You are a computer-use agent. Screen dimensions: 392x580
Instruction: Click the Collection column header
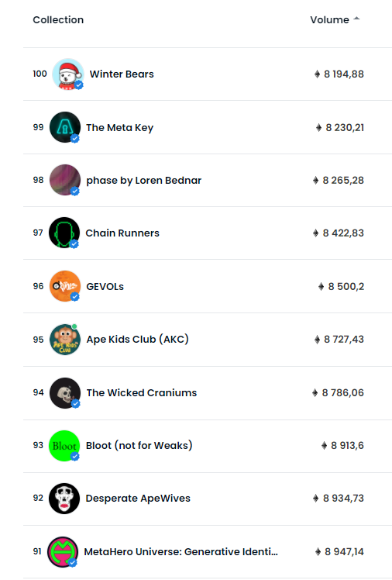point(58,19)
